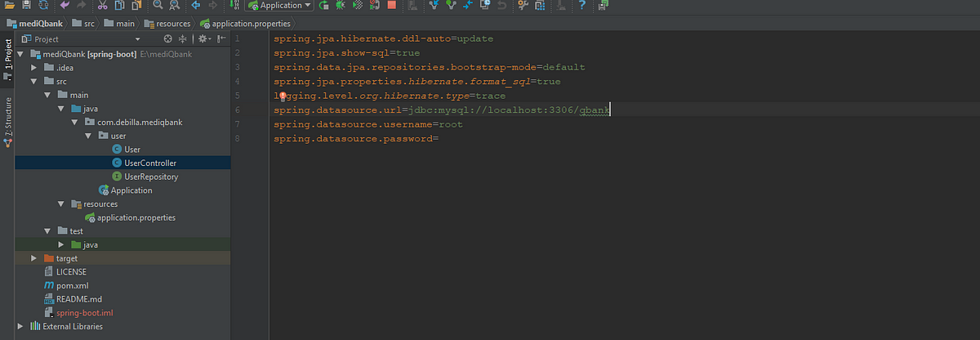
Task: Click the Build project icon
Action: 234,6
